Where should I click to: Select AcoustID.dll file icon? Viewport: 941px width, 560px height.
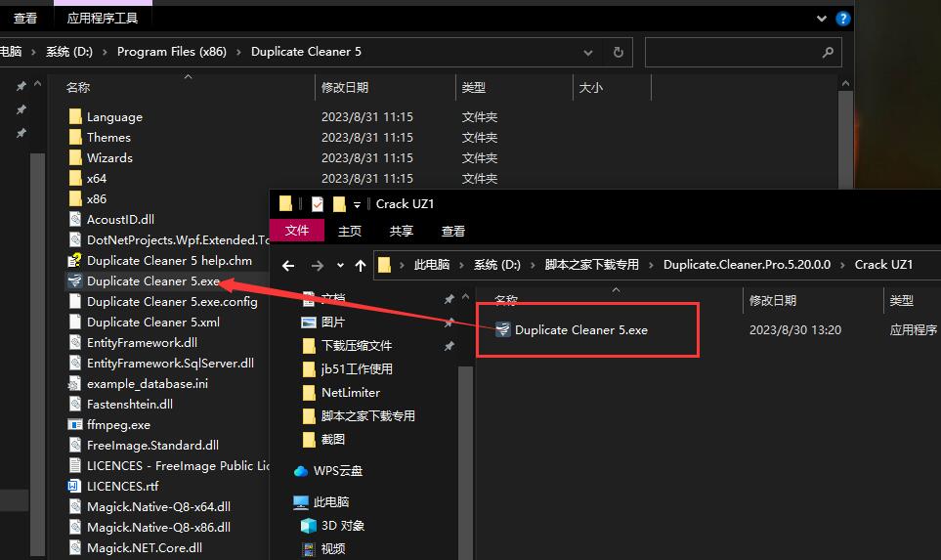click(x=75, y=219)
